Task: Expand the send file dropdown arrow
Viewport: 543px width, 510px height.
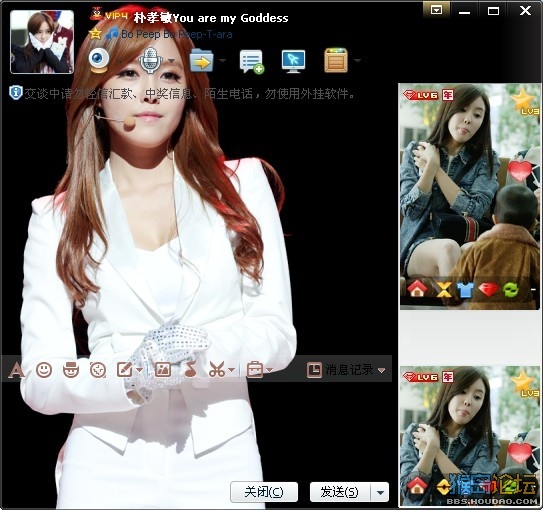Action: click(222, 61)
